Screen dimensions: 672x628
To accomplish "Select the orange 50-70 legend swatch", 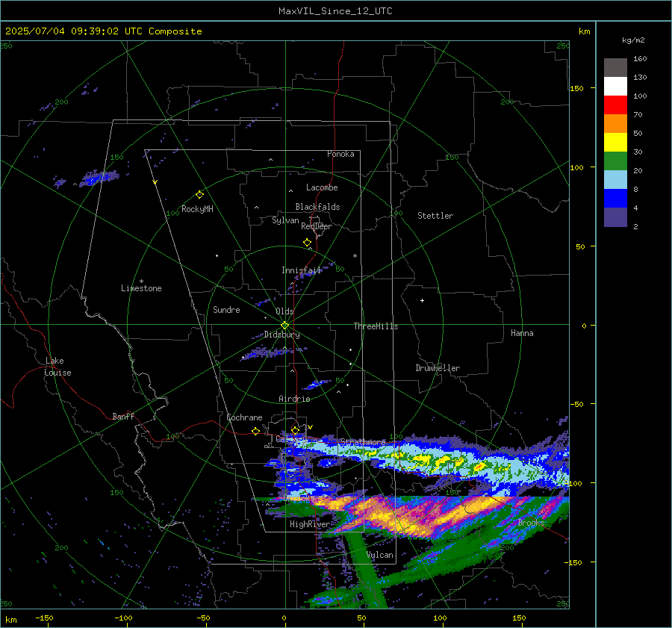I will pos(615,123).
